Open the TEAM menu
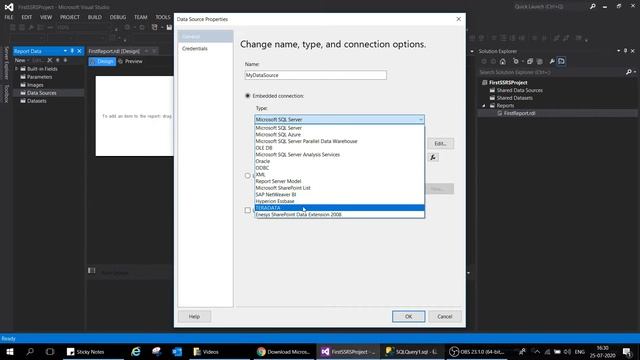Image resolution: width=640 pixels, height=360 pixels. pos(140,17)
